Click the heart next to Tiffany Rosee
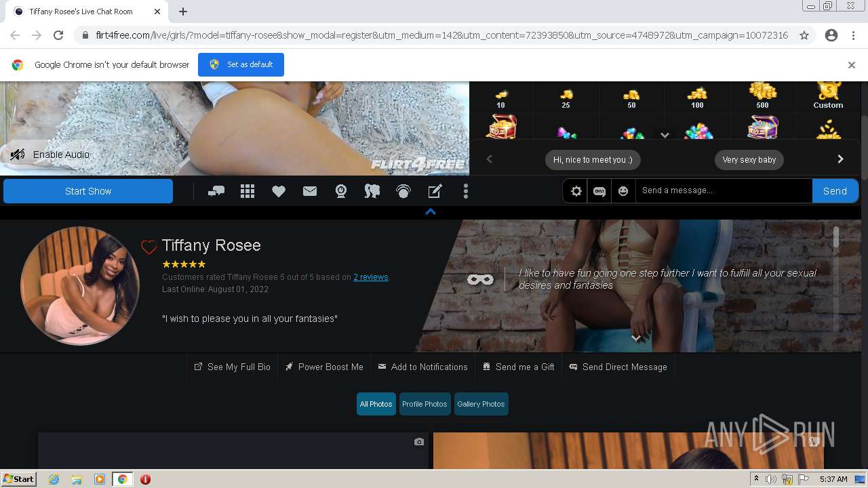868x488 pixels. pyautogui.click(x=149, y=247)
